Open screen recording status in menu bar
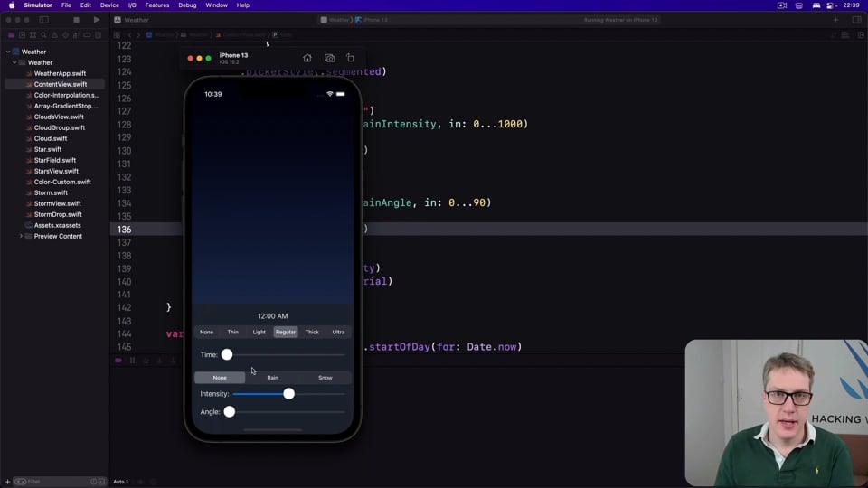This screenshot has height=488, width=868. click(781, 5)
